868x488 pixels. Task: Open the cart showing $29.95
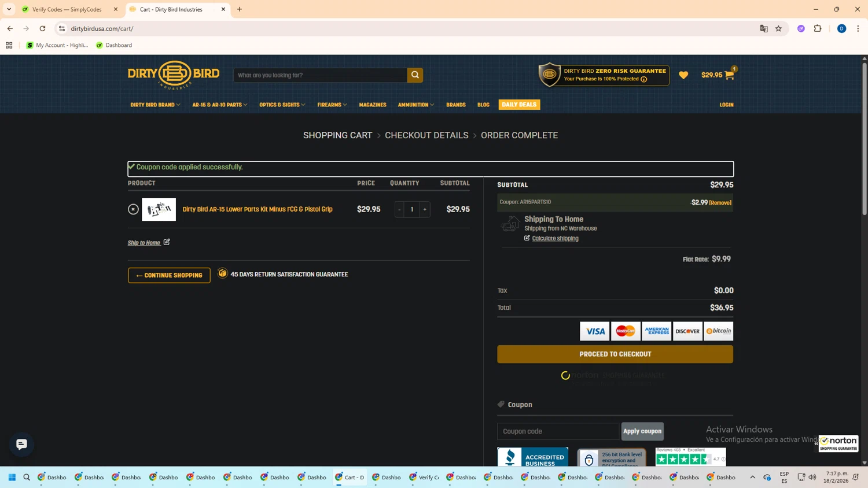pyautogui.click(x=718, y=75)
